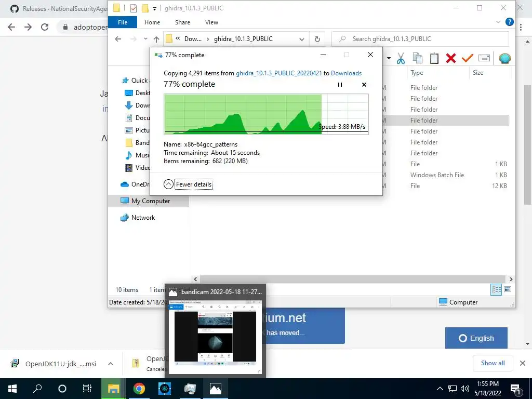The height and width of the screenshot is (399, 532).
Task: Click the copy speed progress graph
Action: pyautogui.click(x=266, y=114)
